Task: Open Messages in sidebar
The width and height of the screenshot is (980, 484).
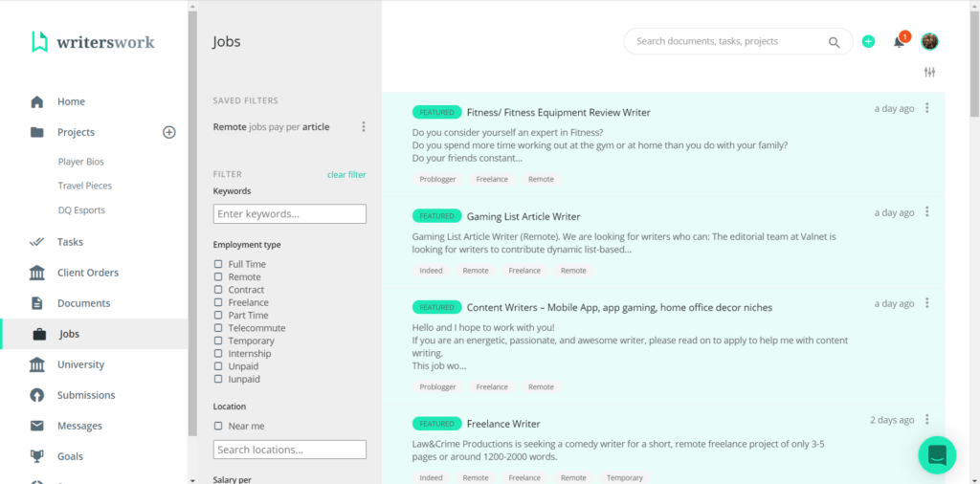Action: [x=80, y=426]
